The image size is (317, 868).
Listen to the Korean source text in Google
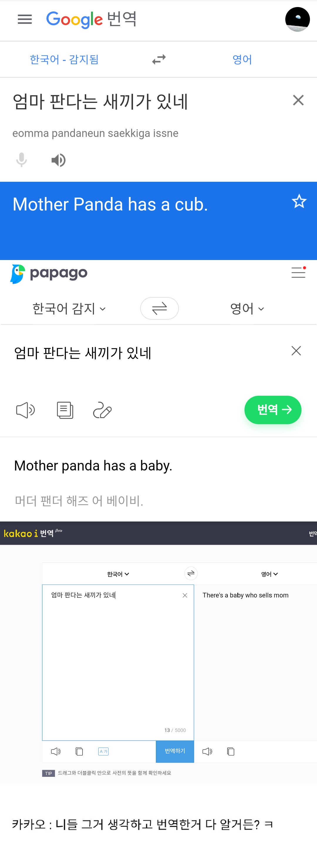(x=58, y=160)
